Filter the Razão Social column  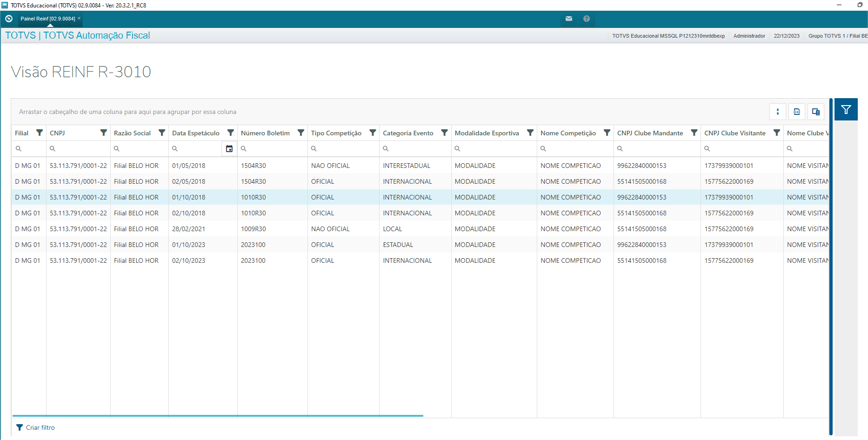(162, 133)
